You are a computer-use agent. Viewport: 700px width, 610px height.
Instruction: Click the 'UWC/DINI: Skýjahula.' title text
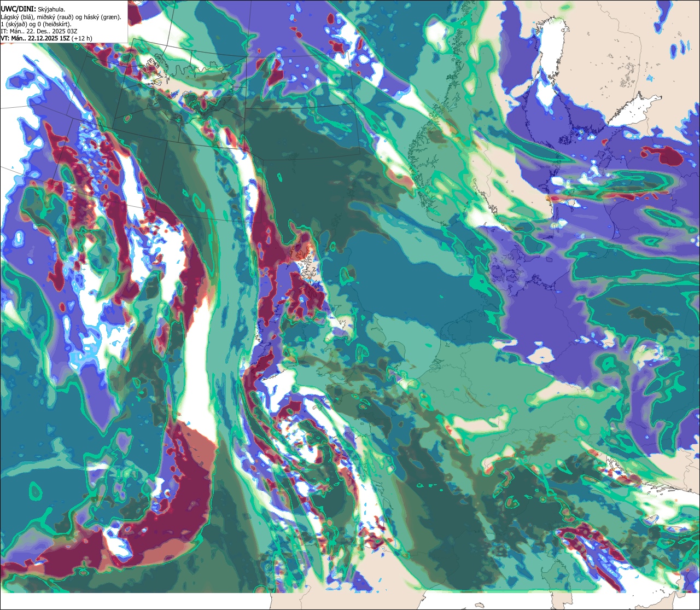pos(33,9)
